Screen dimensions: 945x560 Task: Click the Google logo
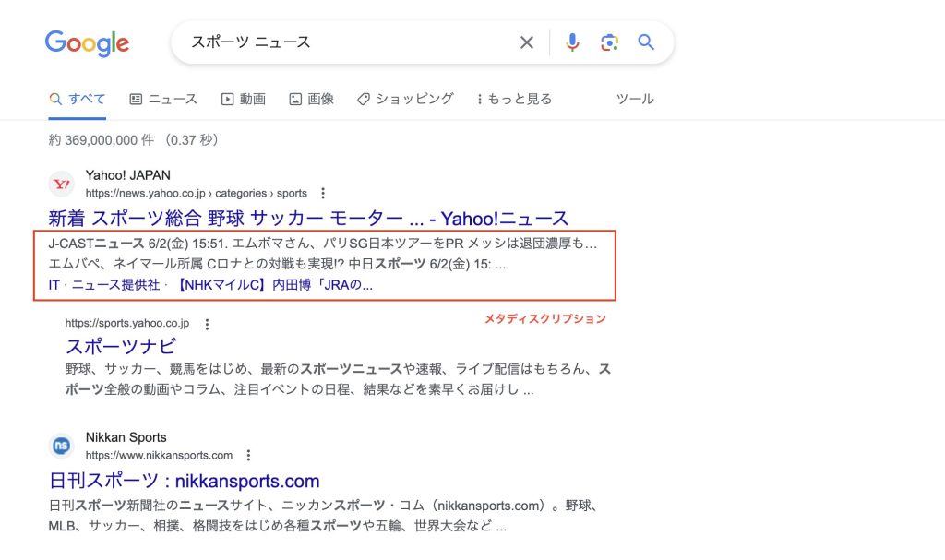click(x=87, y=42)
